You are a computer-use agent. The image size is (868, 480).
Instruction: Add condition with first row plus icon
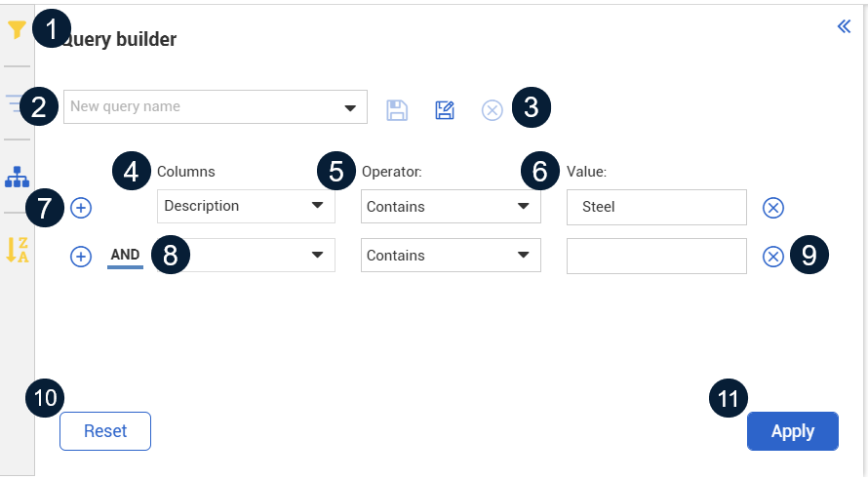click(x=82, y=207)
